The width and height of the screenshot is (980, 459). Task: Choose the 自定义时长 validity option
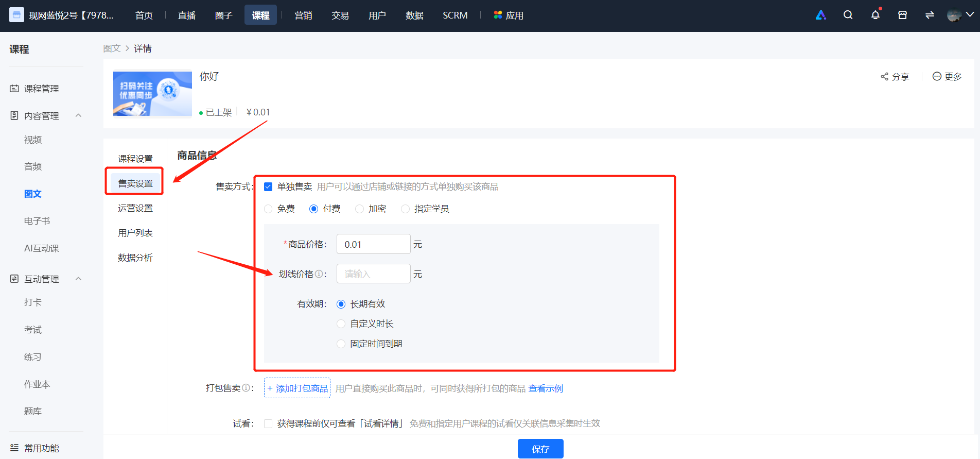point(341,324)
